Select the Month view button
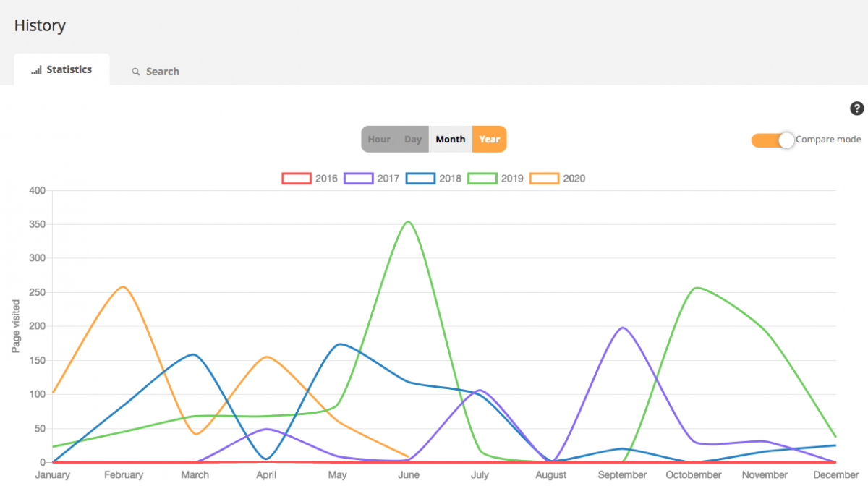The width and height of the screenshot is (868, 486). [x=450, y=139]
